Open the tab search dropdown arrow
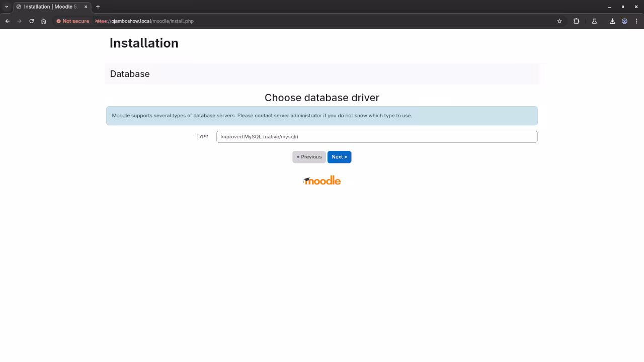The width and height of the screenshot is (644, 362). 7,7
